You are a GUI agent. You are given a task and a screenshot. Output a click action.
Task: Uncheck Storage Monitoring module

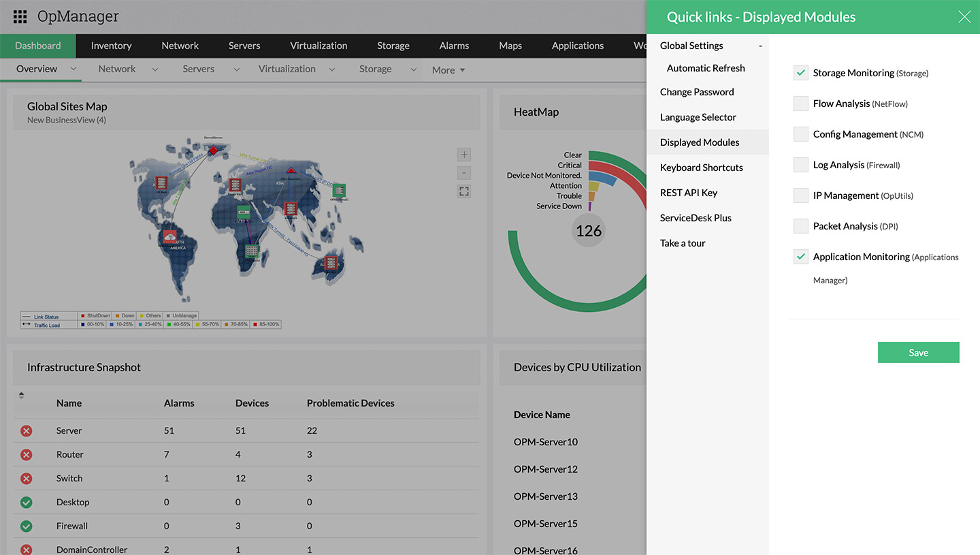tap(801, 73)
